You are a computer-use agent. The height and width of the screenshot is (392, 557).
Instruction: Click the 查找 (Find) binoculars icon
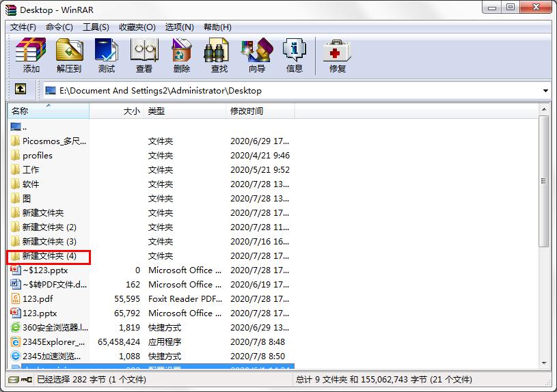(x=216, y=50)
